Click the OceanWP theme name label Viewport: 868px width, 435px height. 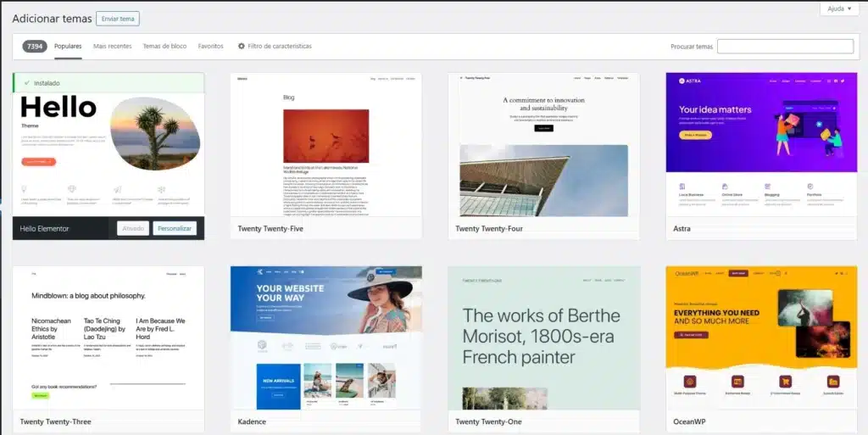click(689, 421)
